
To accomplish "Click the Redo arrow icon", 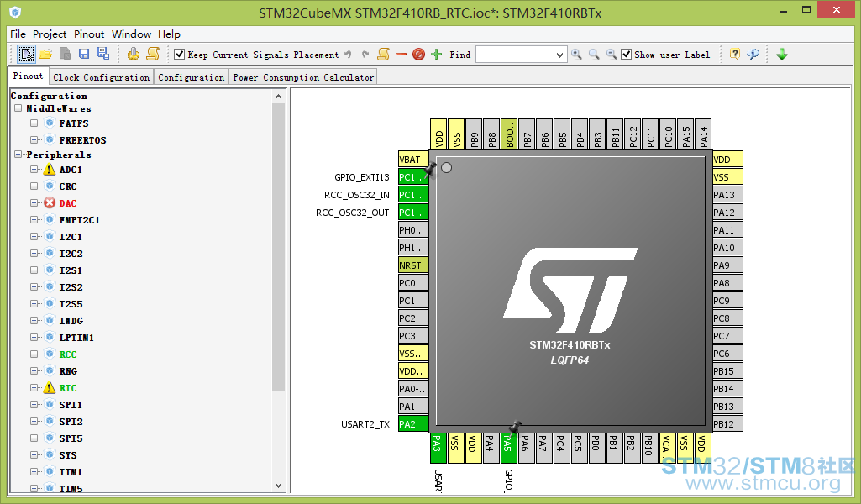I will (x=365, y=55).
